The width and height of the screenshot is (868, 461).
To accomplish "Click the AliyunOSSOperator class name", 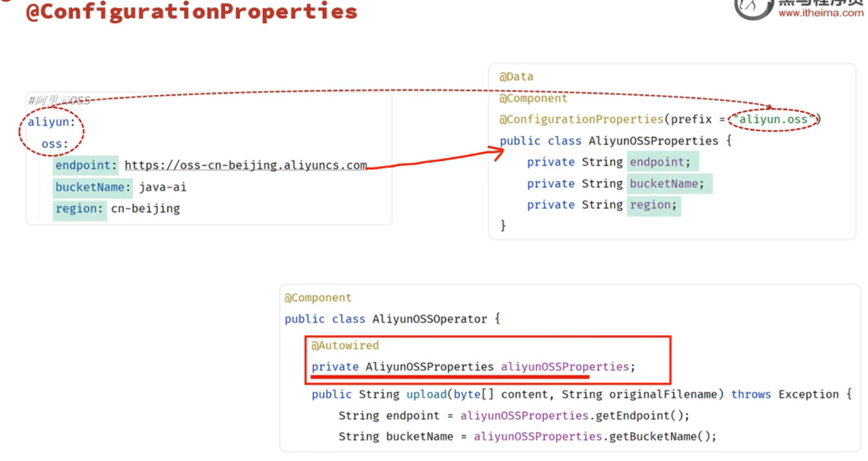I will click(x=430, y=319).
